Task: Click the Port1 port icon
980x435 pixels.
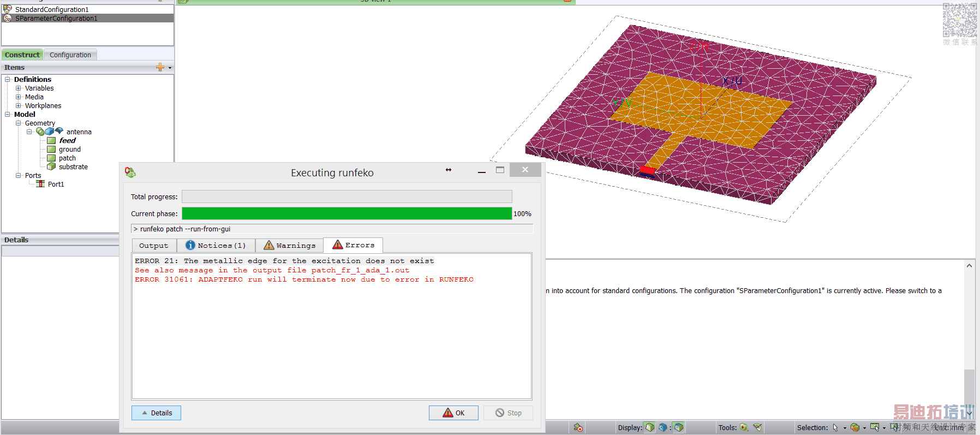Action: (x=40, y=184)
